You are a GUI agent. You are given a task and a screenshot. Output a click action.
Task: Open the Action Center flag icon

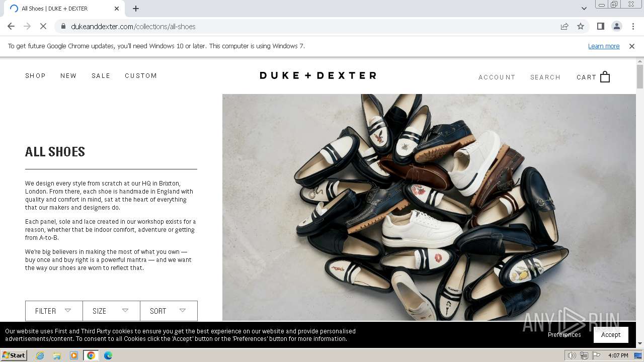tap(596, 355)
